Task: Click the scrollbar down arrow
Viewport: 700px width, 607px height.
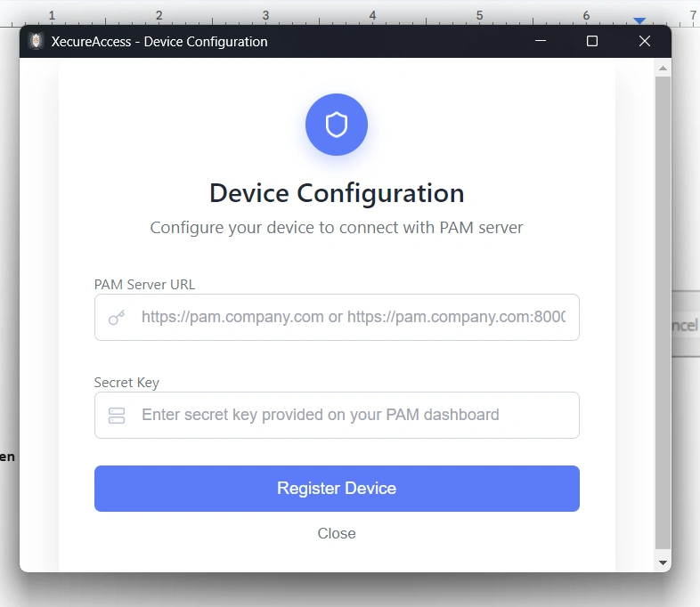Action: coord(663,562)
